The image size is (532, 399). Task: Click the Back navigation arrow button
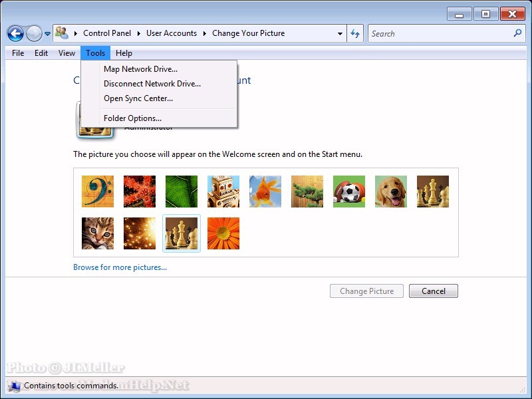pos(15,34)
